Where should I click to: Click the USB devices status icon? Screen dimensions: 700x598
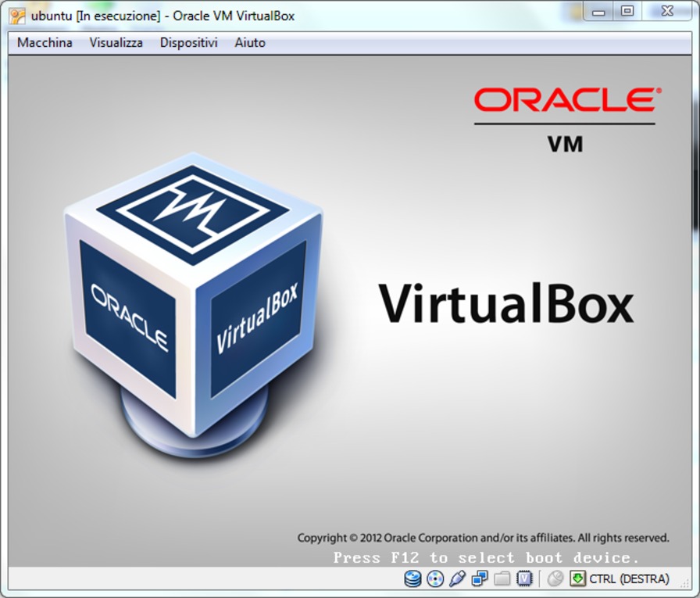click(457, 578)
